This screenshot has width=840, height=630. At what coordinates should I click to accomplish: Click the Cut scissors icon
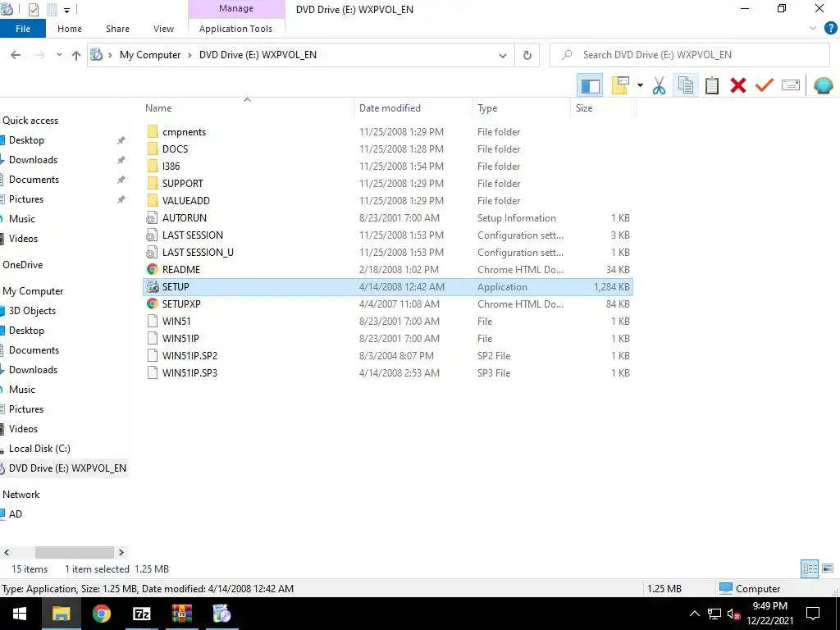[x=659, y=85]
